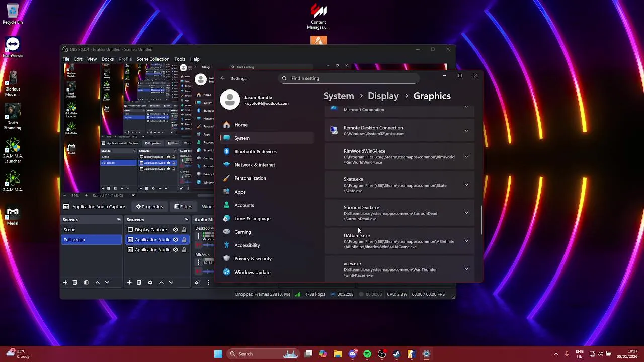Open the Edit menu in OBS

78,59
